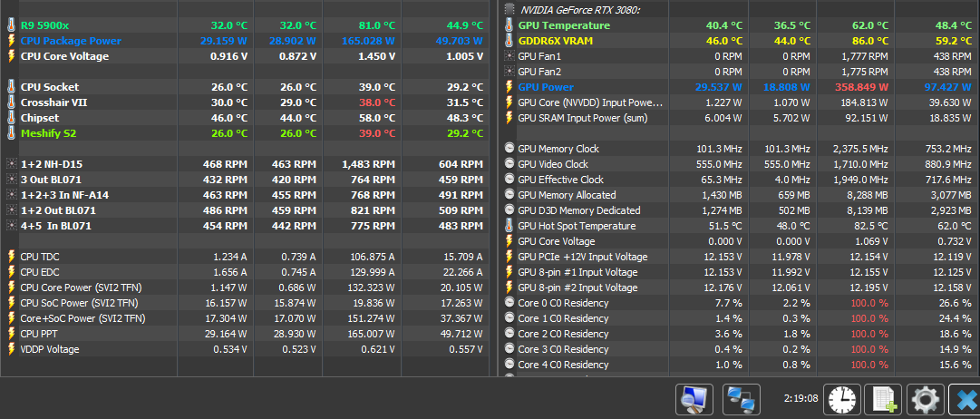
Task: Select the 1+2 Out BL071 fan label
Action: coord(59,210)
